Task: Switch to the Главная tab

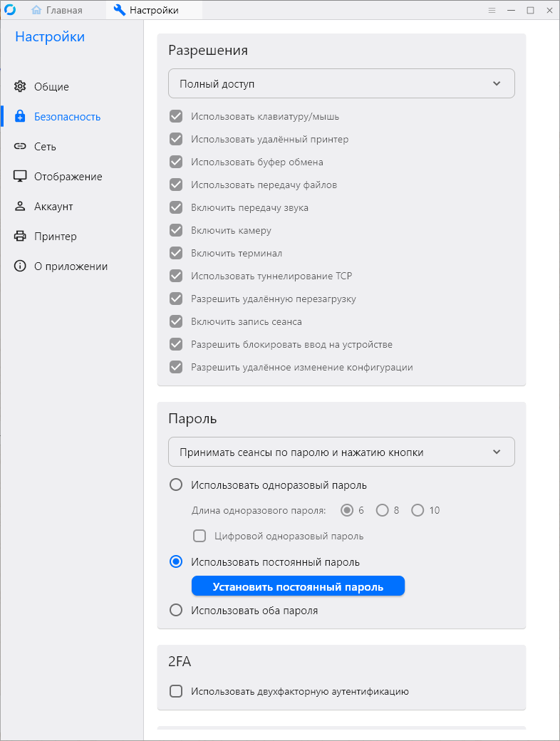Action: pyautogui.click(x=57, y=10)
